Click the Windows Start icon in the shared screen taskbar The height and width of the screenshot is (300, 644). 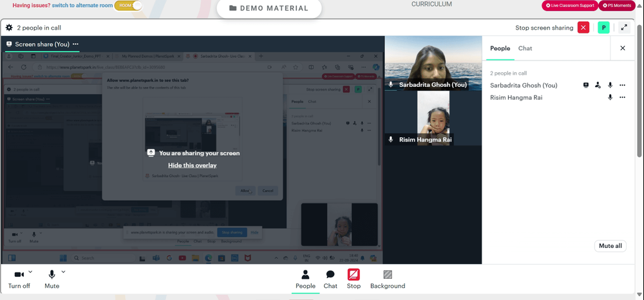click(x=63, y=258)
